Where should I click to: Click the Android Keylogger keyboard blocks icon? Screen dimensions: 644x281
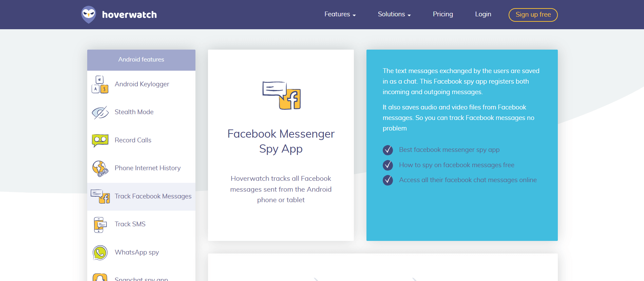click(100, 84)
